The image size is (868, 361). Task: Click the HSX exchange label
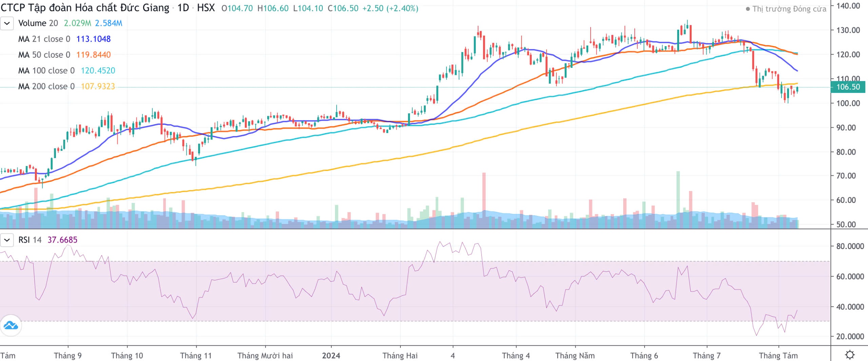(x=206, y=8)
